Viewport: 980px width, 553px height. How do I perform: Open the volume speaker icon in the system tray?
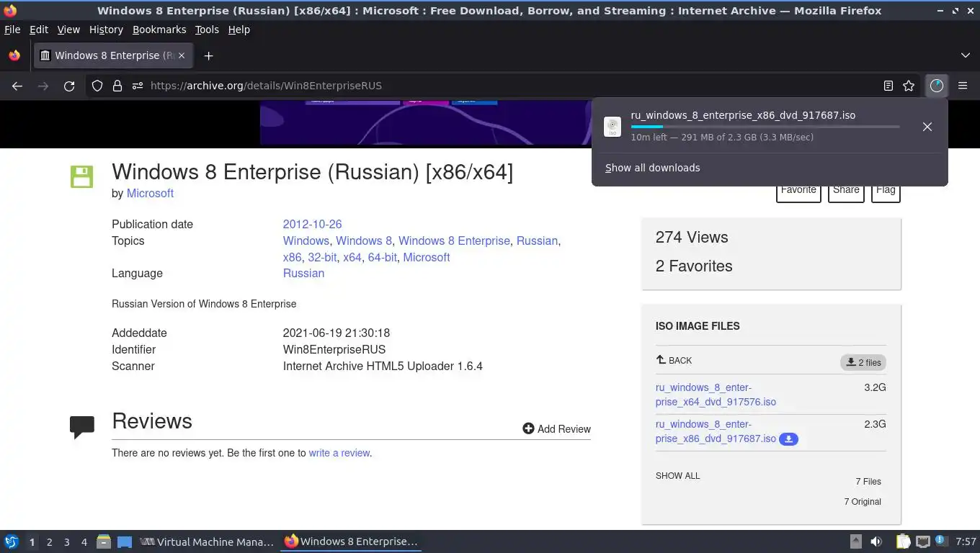[x=876, y=541]
